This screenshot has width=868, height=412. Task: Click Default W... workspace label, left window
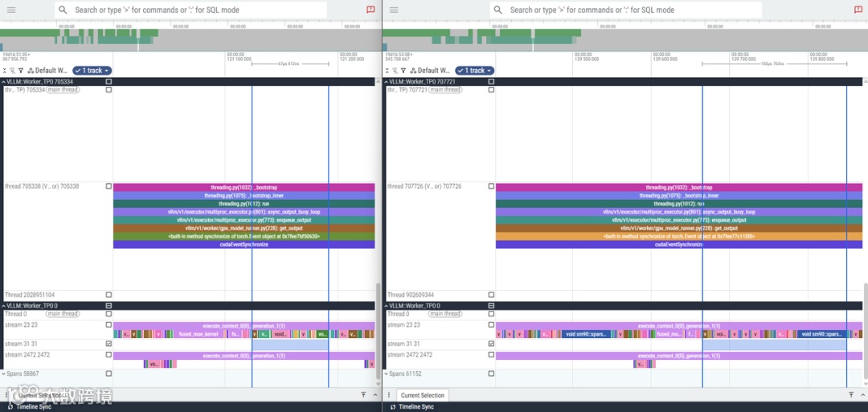(51, 71)
